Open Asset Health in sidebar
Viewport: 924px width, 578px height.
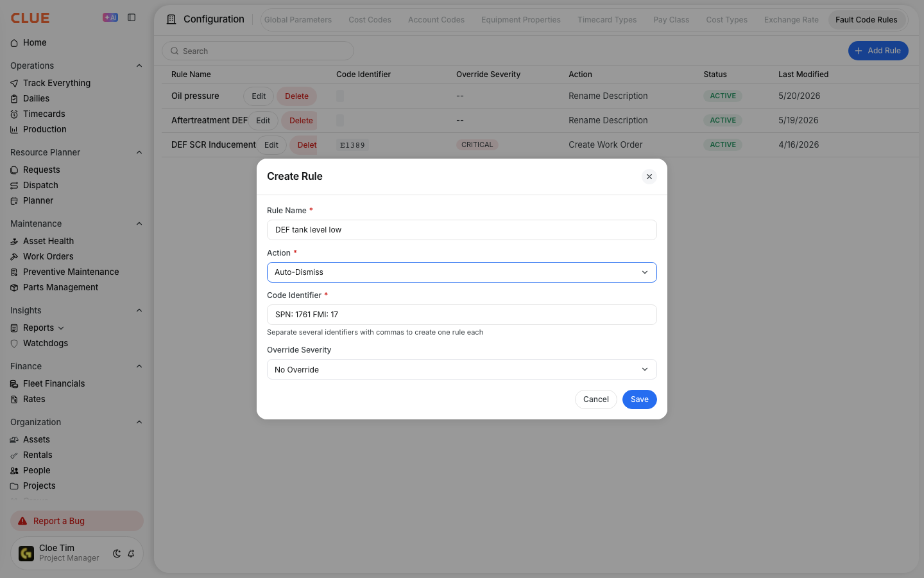click(48, 241)
